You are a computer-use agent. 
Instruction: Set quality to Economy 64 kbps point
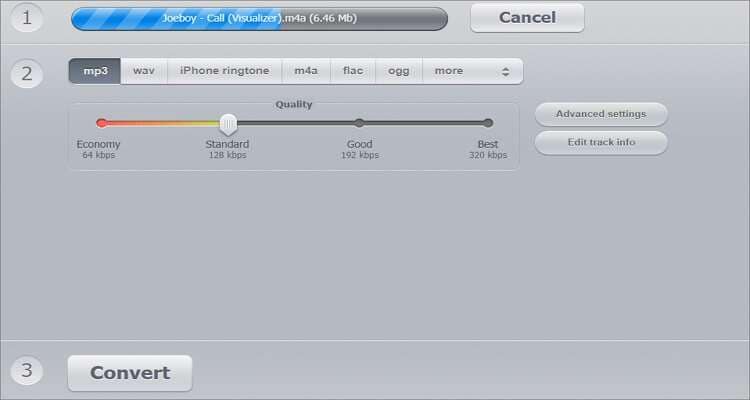click(101, 123)
